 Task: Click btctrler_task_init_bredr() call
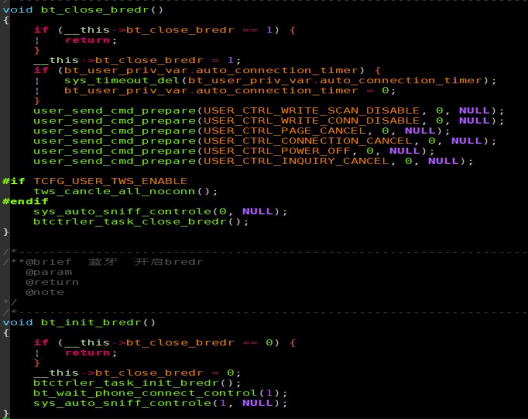tap(137, 383)
